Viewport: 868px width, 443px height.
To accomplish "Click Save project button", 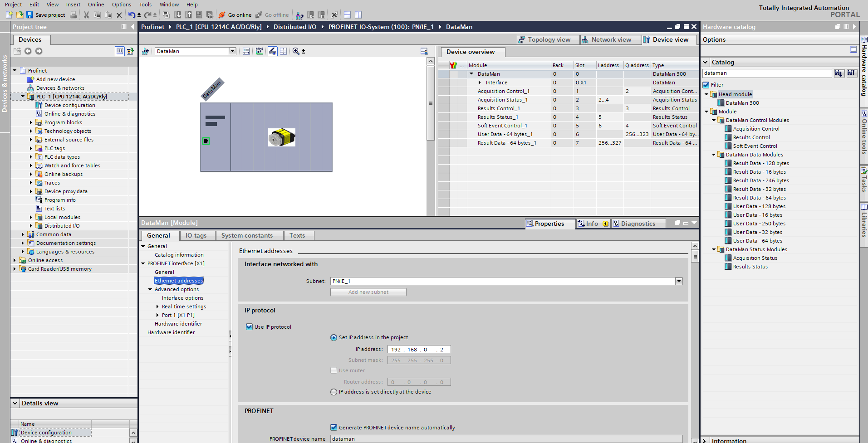I will tap(45, 15).
